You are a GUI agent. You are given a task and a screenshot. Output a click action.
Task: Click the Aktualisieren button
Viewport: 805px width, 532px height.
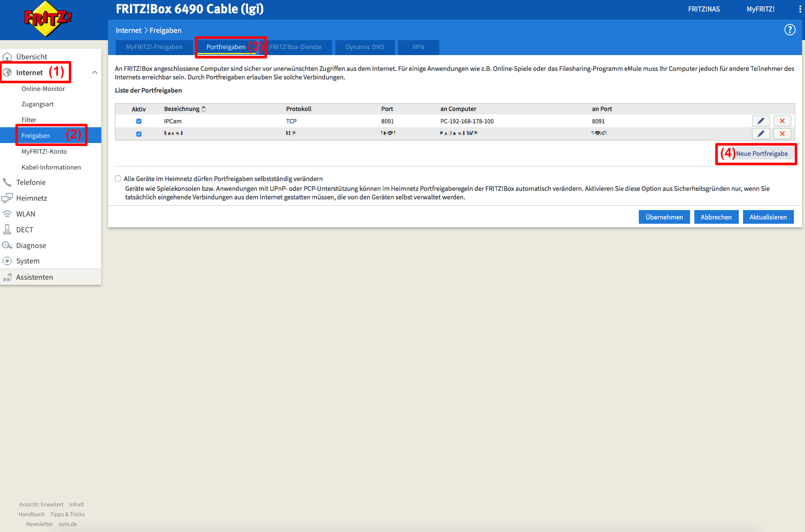pos(768,217)
